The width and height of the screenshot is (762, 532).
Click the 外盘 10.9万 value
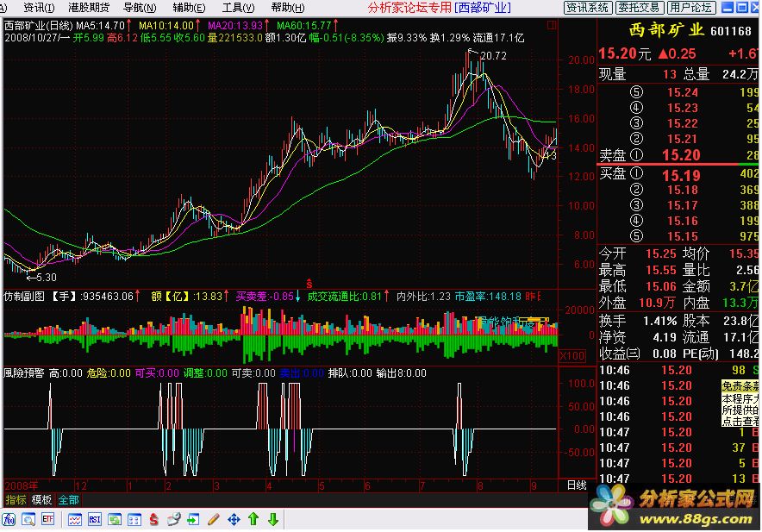pos(657,303)
